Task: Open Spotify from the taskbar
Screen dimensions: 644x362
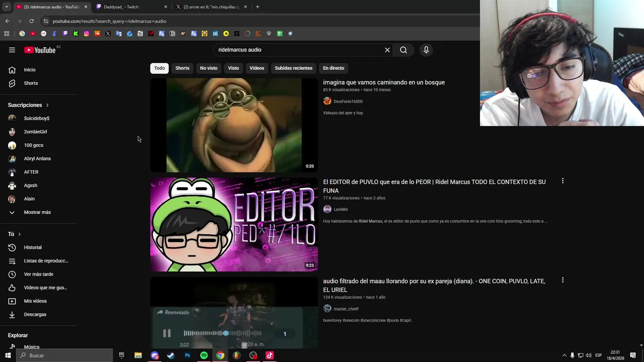Action: pyautogui.click(x=204, y=355)
